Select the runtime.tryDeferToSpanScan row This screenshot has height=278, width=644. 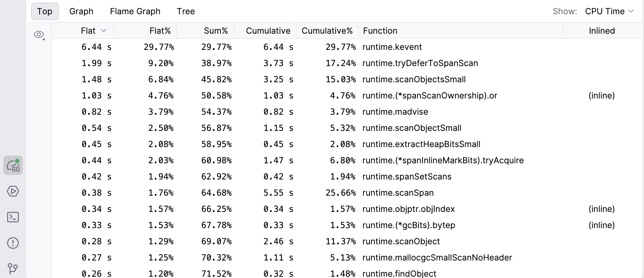346,63
